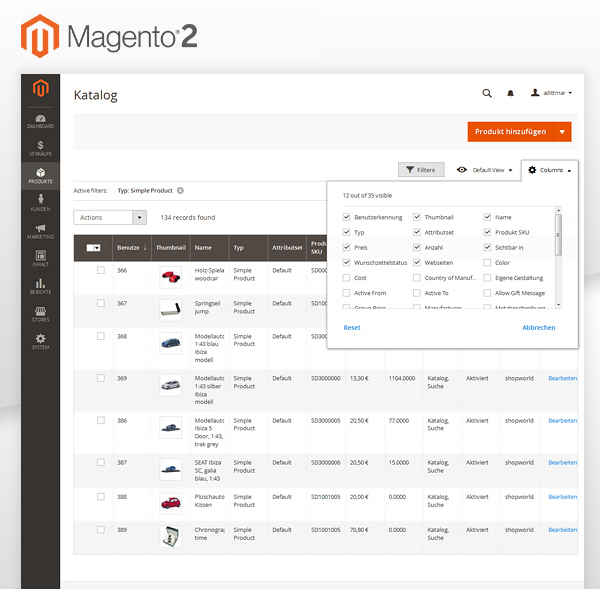Click the Holz-Spiela woodcar thumbnail
This screenshot has width=600, height=589.
point(171,277)
